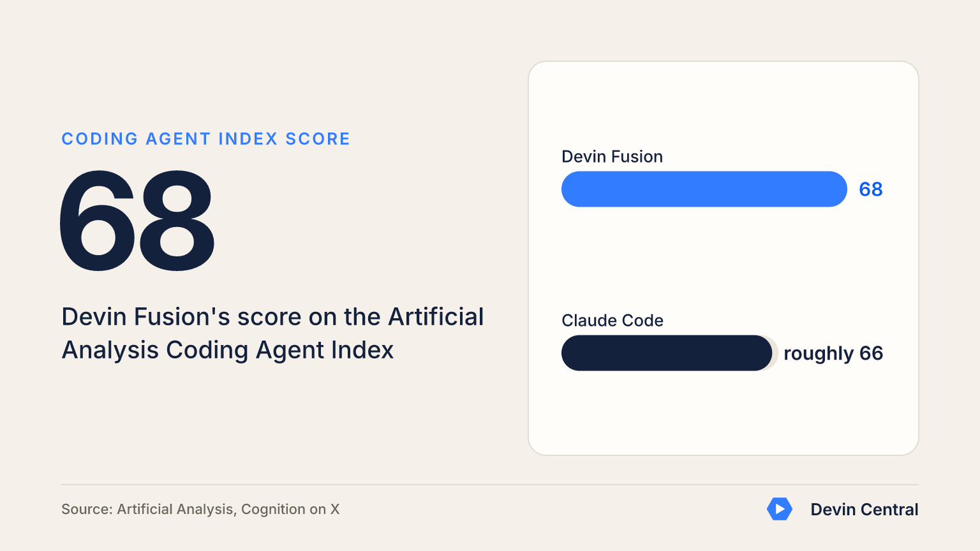The height and width of the screenshot is (551, 980).
Task: Click the digit 8 in large headline
Action: [x=177, y=221]
